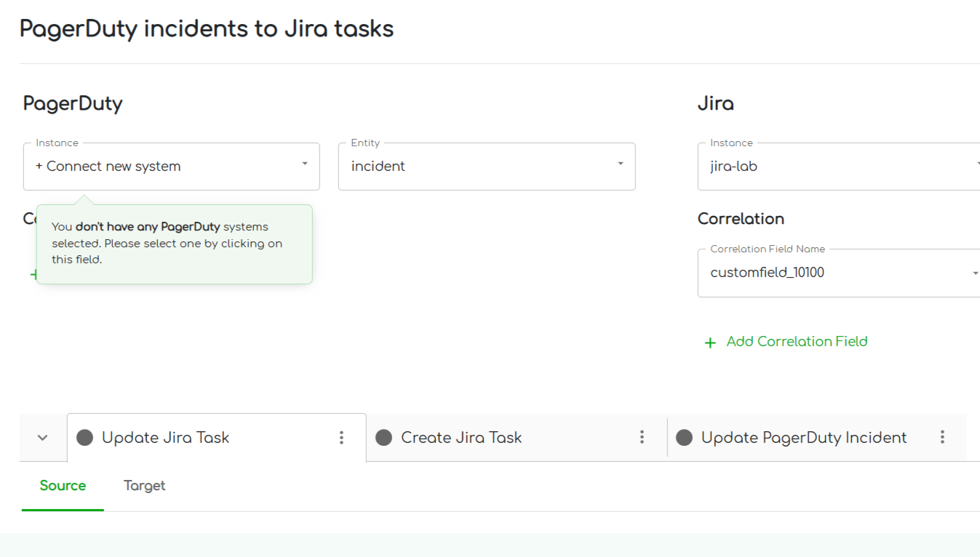980x557 pixels.
Task: Click the page title PagerDuty incidents to Jira tasks
Action: click(207, 29)
